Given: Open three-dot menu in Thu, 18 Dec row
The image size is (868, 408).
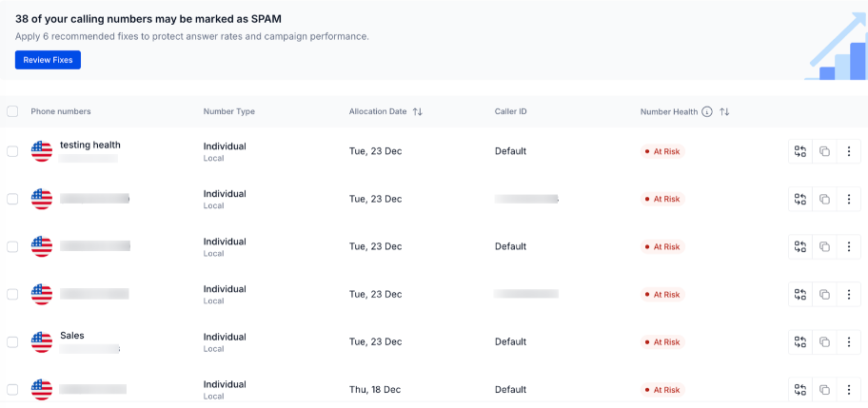Looking at the screenshot, I should point(849,390).
